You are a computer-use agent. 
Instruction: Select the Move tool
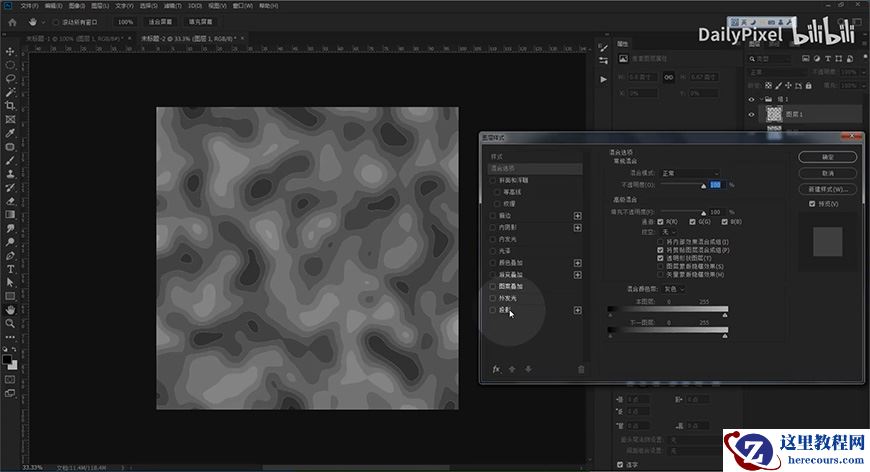pos(10,52)
